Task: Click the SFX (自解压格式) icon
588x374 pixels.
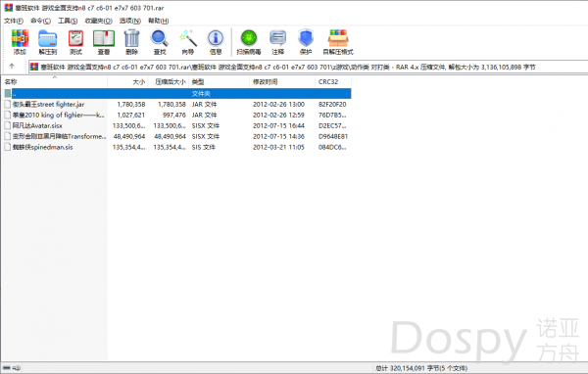Action: coord(338,42)
